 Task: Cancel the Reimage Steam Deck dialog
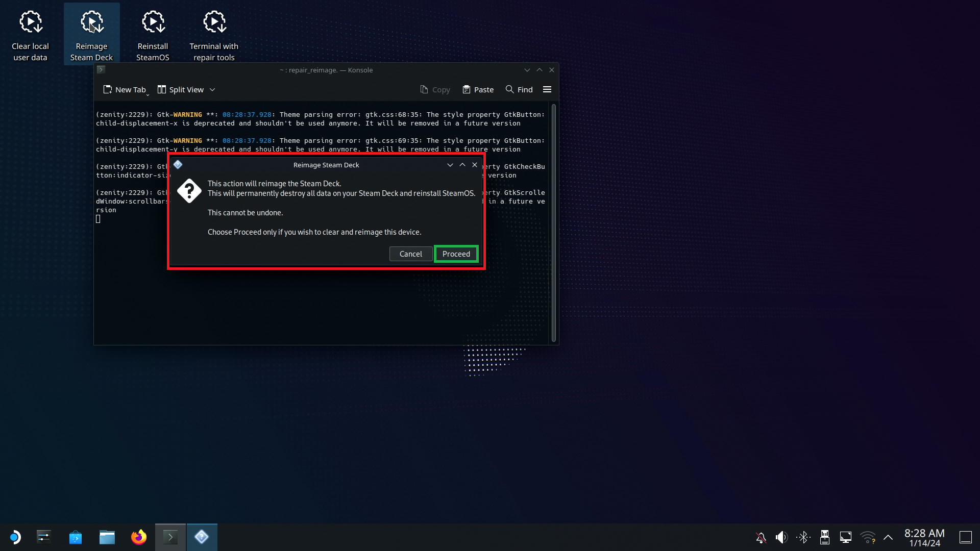coord(410,254)
